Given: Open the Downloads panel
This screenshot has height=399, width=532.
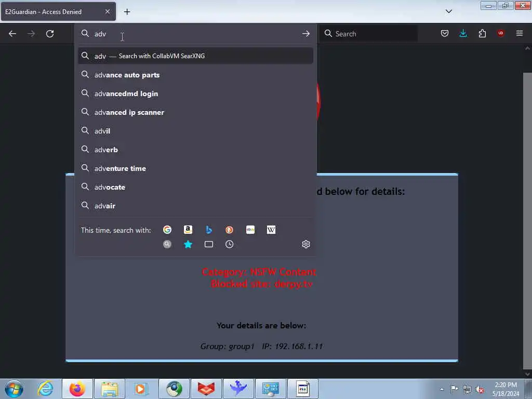Looking at the screenshot, I should click(x=463, y=33).
